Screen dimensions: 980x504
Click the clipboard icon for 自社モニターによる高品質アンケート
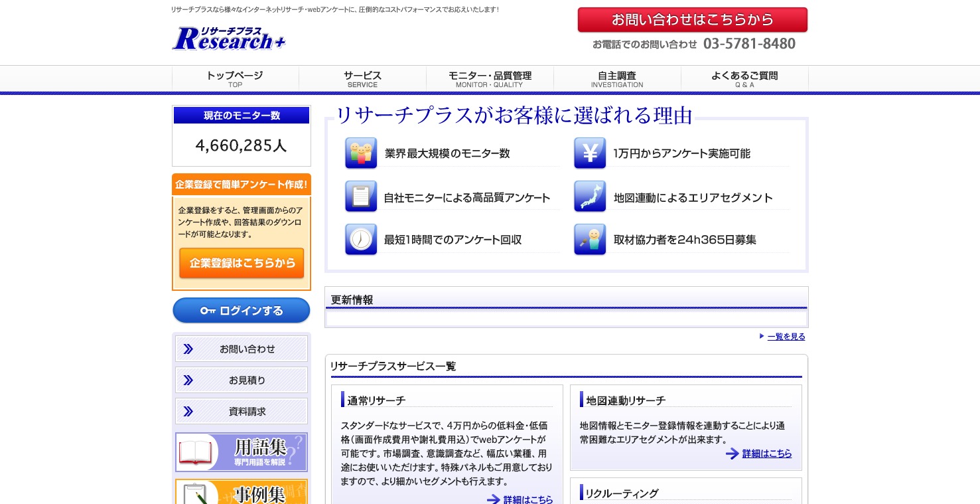[x=361, y=197]
